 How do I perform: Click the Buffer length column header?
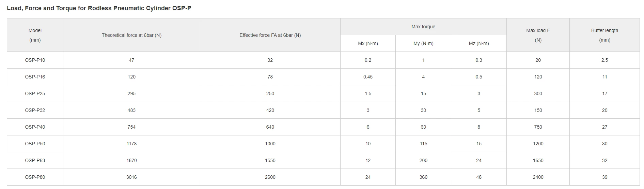[x=604, y=35]
